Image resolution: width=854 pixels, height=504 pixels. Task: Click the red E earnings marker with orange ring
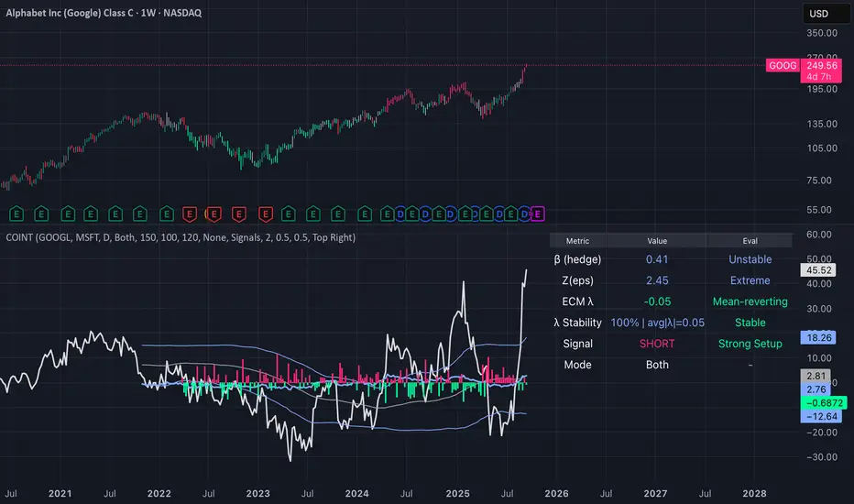(213, 214)
